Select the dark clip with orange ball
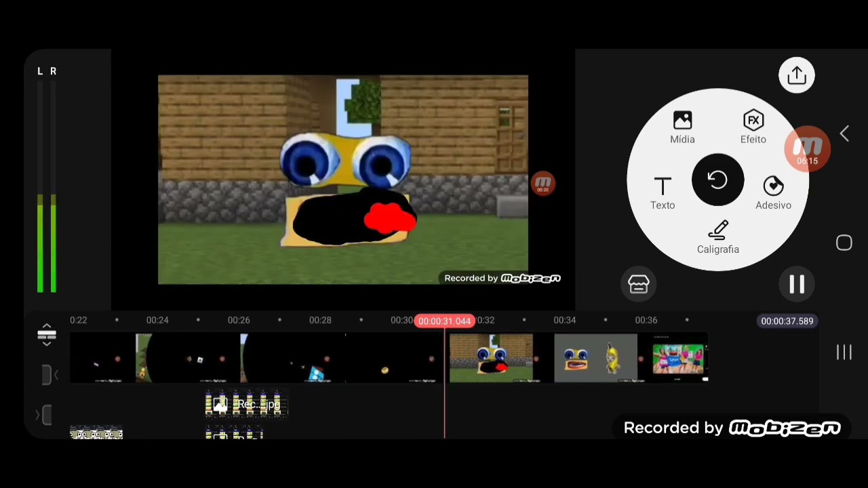The image size is (868, 488). pos(394,359)
